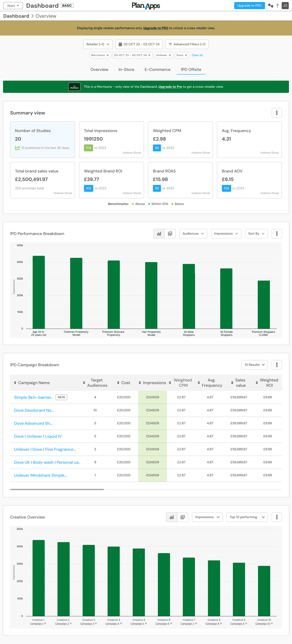Screen dimensions: 292x644
Task: Remove the Dove filter chip
Action: (x=186, y=55)
